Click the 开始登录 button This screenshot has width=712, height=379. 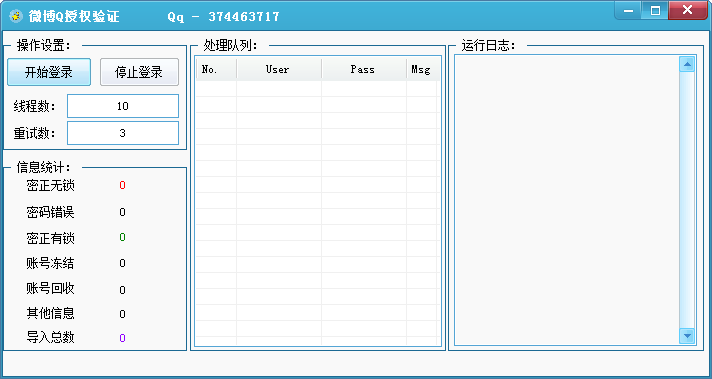49,72
